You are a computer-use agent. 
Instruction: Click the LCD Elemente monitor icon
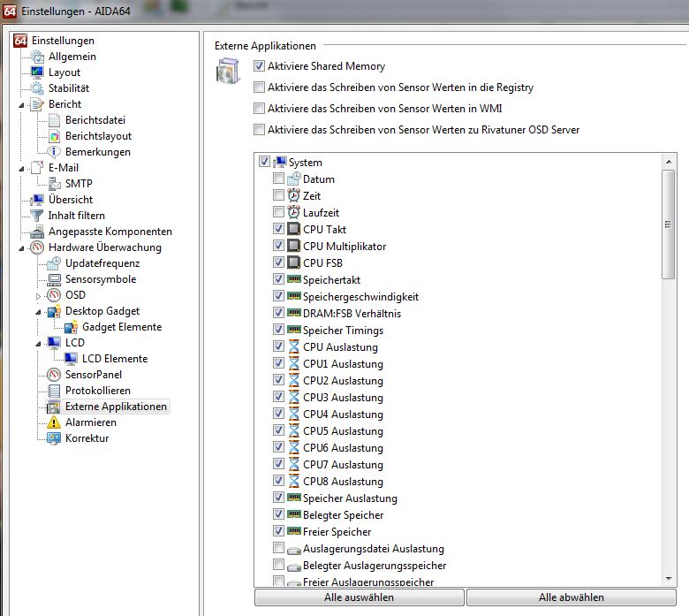coord(71,359)
